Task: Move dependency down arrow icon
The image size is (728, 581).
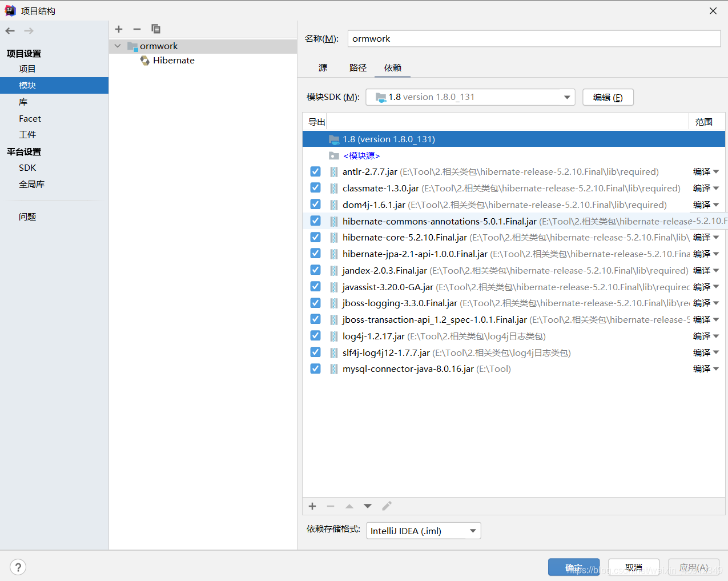Action: click(x=368, y=506)
